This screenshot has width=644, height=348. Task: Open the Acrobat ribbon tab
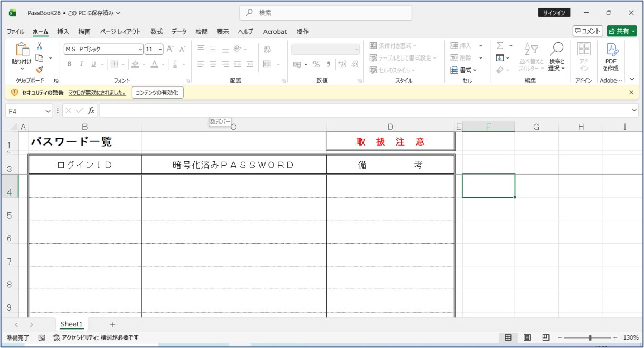point(275,32)
